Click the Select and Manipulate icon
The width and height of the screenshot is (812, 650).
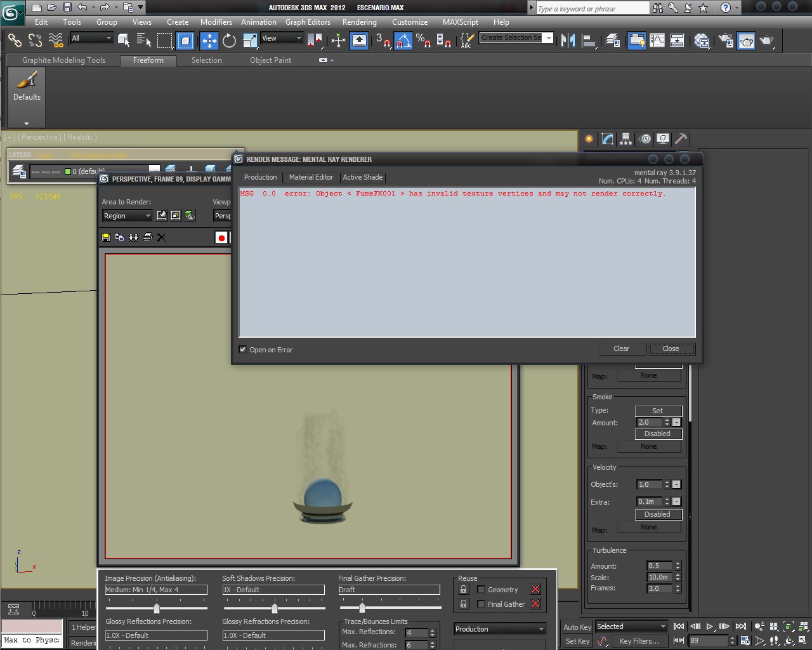pos(338,41)
